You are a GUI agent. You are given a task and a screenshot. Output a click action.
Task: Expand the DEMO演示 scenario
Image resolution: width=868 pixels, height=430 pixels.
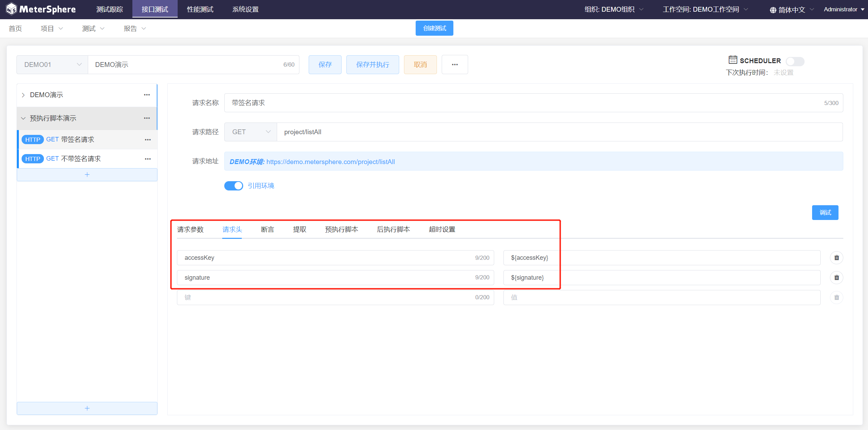pyautogui.click(x=23, y=95)
